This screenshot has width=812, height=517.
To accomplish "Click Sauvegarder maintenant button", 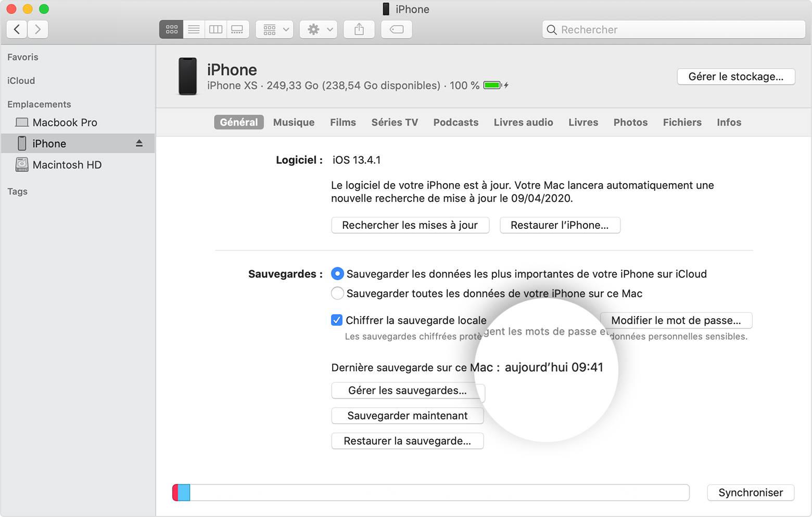I will (x=407, y=416).
